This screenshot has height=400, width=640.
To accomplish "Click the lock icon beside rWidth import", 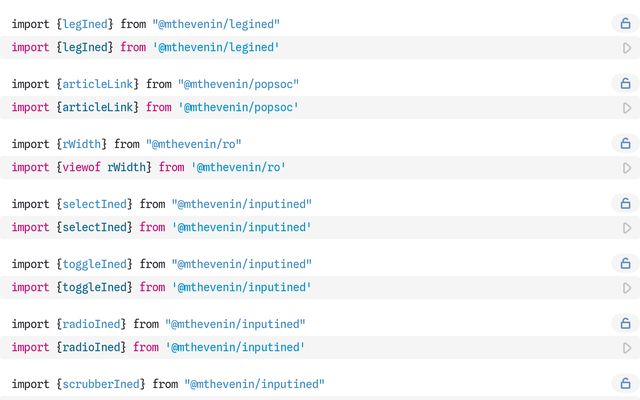I will pyautogui.click(x=625, y=144).
